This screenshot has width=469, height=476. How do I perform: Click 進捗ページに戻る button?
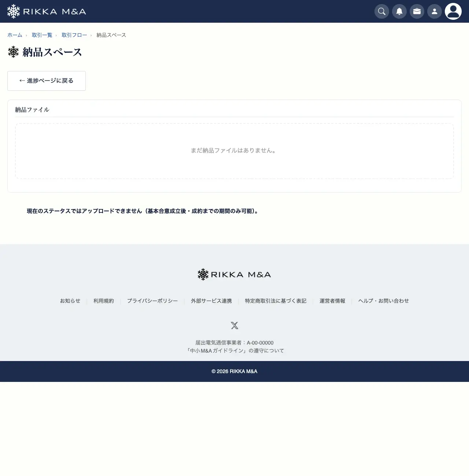(x=47, y=81)
